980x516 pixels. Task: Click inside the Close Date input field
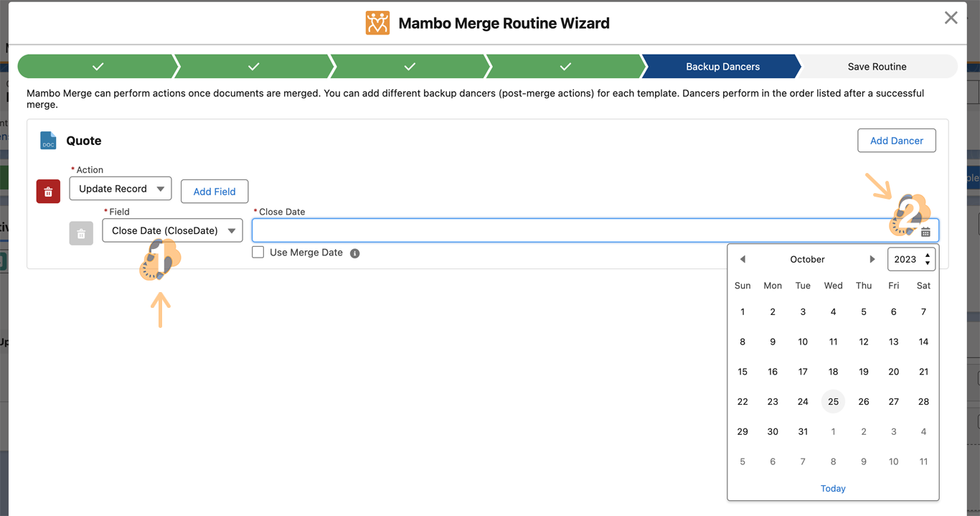[x=567, y=231]
